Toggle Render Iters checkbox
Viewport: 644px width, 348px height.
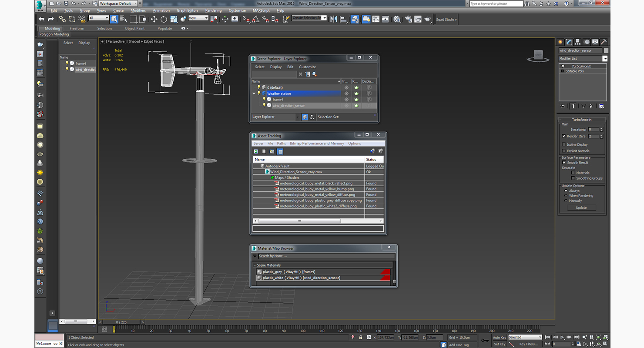coord(564,136)
